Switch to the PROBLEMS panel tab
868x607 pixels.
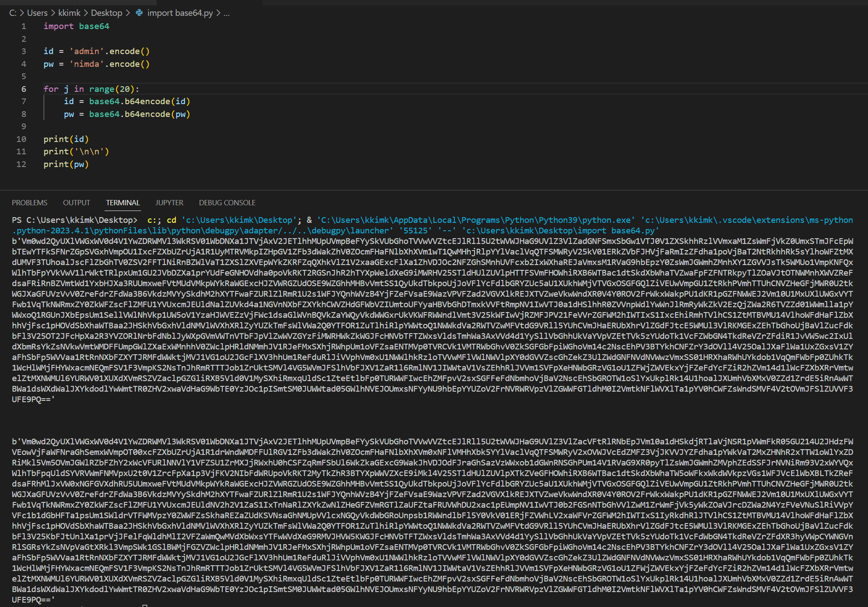point(29,203)
